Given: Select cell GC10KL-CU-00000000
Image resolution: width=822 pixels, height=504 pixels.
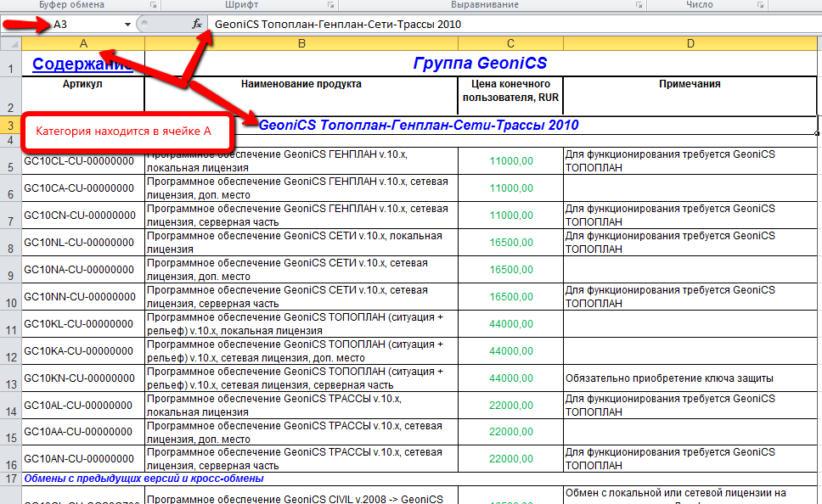Looking at the screenshot, I should click(83, 324).
